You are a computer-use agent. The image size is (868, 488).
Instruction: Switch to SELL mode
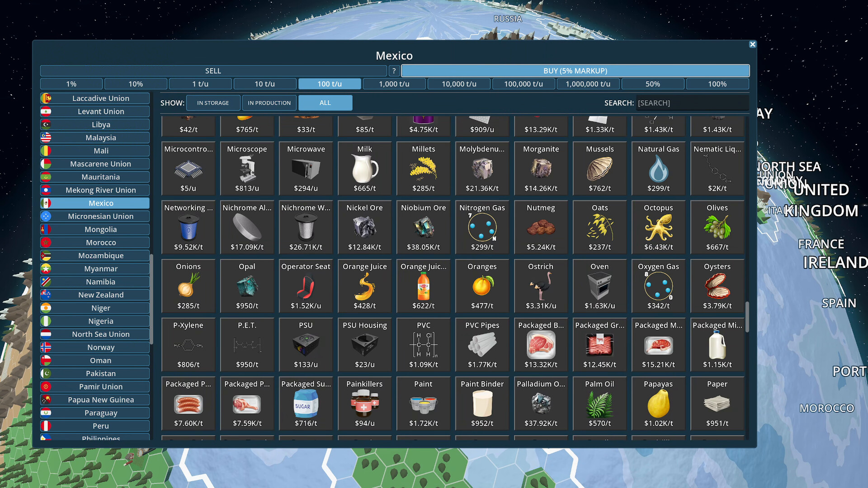click(212, 70)
